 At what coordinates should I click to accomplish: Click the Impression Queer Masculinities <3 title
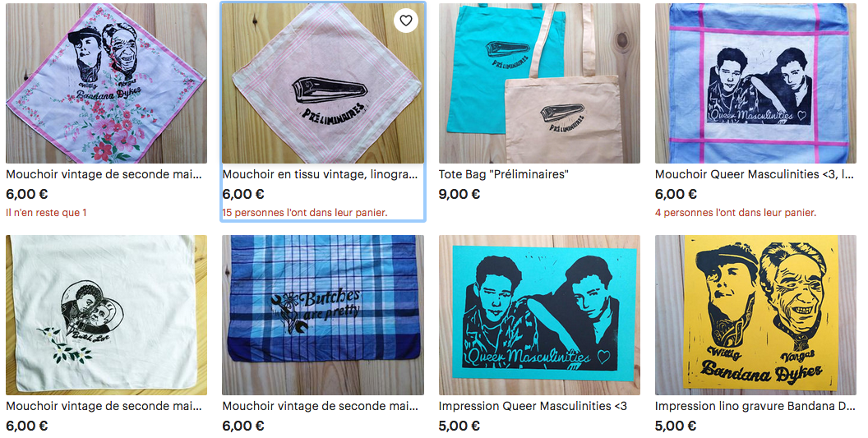pos(533,406)
